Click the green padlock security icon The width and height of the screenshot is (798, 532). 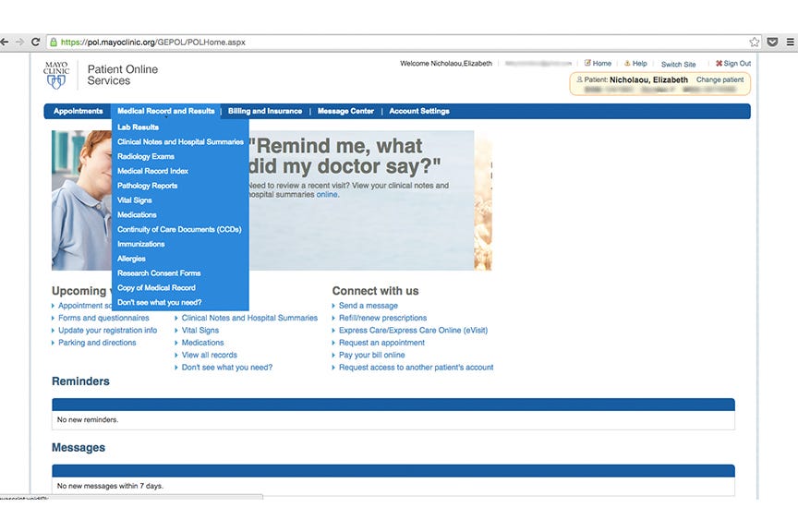54,42
